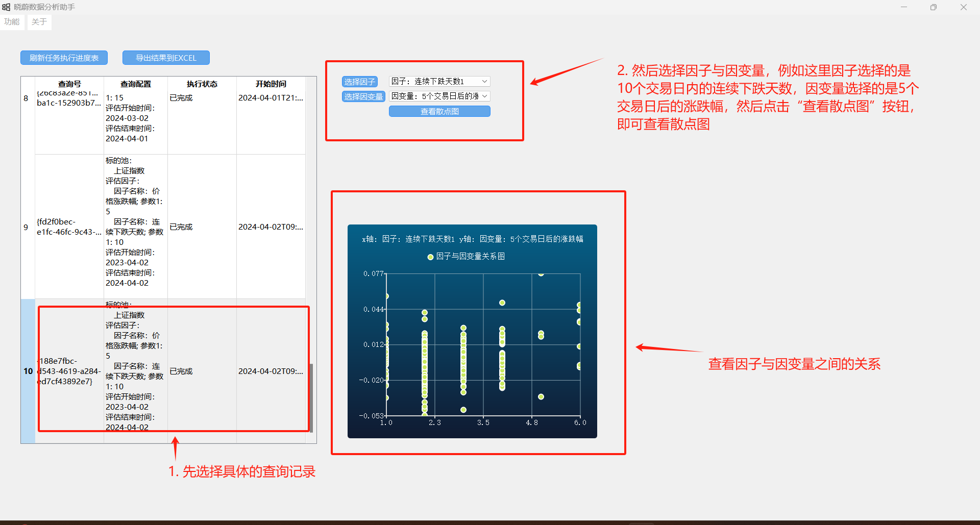Close the 晓蔚数据分析助手 window
980x525 pixels.
[964, 7]
